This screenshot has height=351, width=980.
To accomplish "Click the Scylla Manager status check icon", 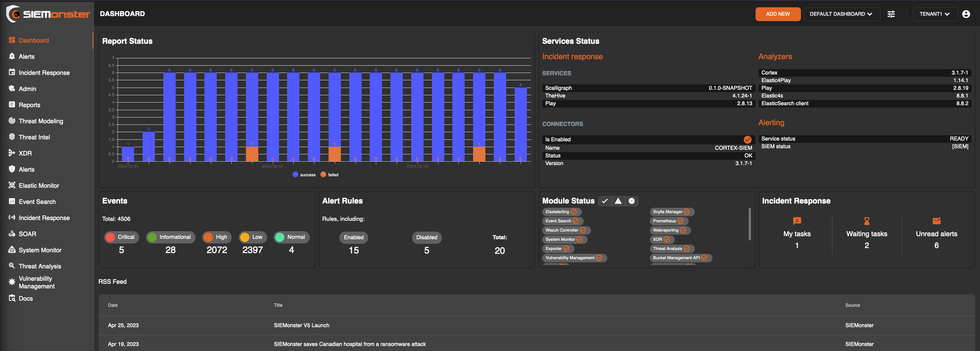I will (x=687, y=212).
